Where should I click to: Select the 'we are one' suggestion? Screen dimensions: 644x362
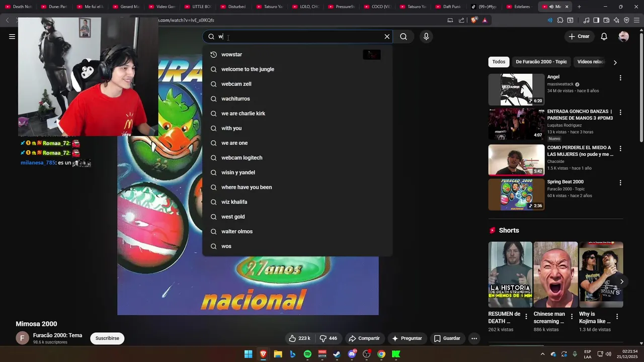click(297, 143)
